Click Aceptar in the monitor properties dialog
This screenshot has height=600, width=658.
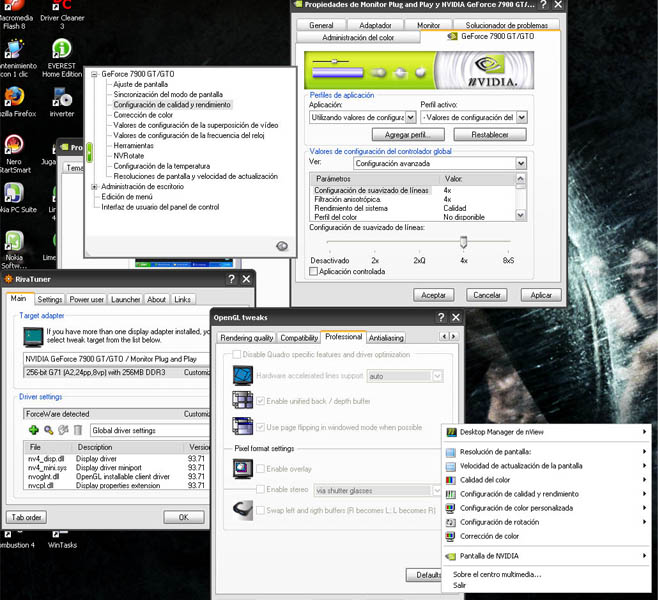point(433,295)
